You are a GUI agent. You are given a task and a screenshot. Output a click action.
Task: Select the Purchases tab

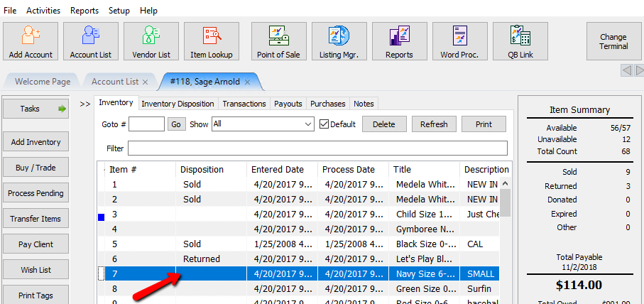point(328,104)
